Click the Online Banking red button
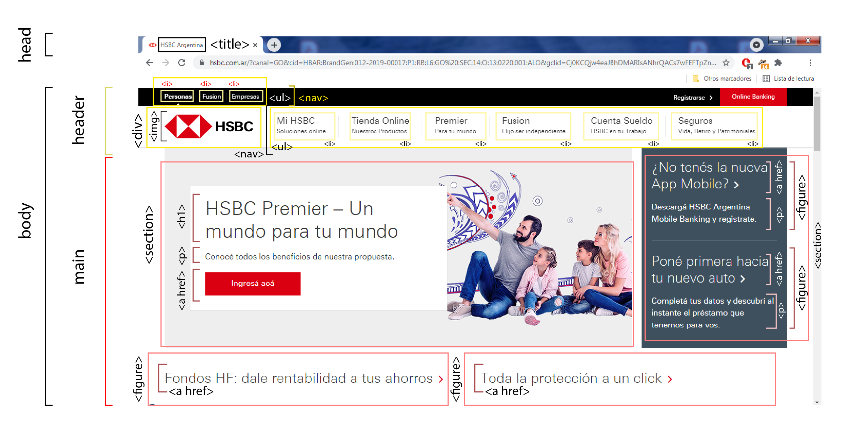This screenshot has height=440, width=868. click(x=753, y=97)
